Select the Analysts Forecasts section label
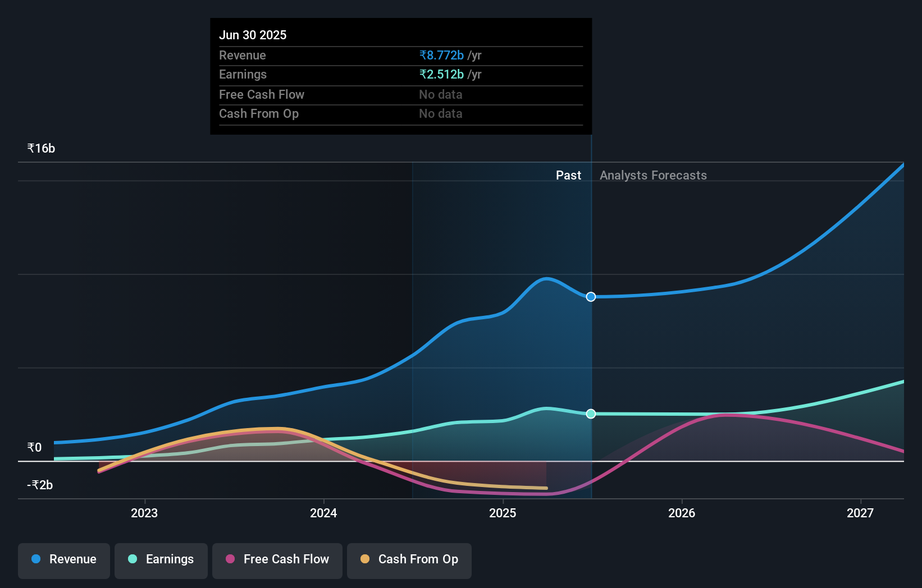Image resolution: width=922 pixels, height=588 pixels. [653, 175]
